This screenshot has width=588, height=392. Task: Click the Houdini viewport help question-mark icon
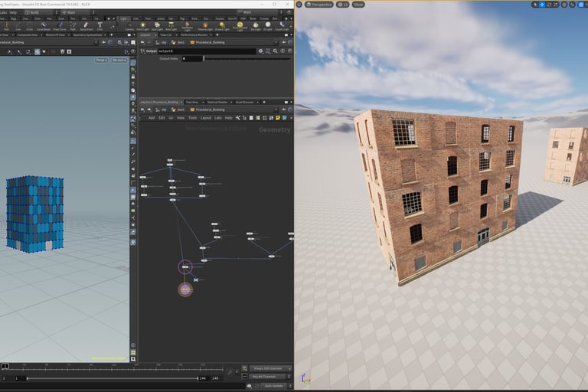click(133, 51)
